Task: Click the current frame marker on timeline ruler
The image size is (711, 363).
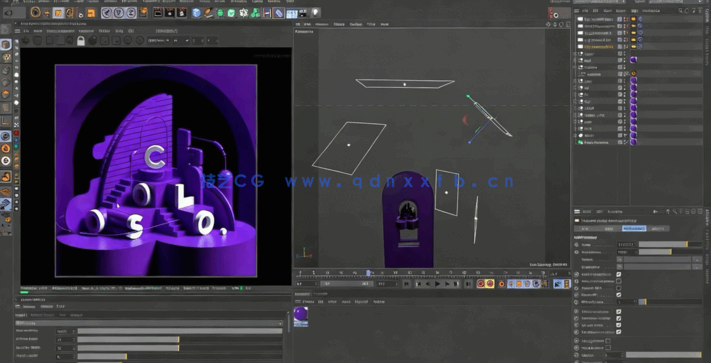Action: pyautogui.click(x=368, y=273)
